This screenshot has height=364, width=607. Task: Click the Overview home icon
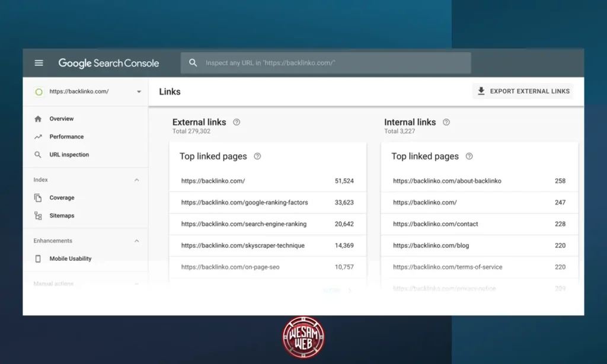[38, 119]
